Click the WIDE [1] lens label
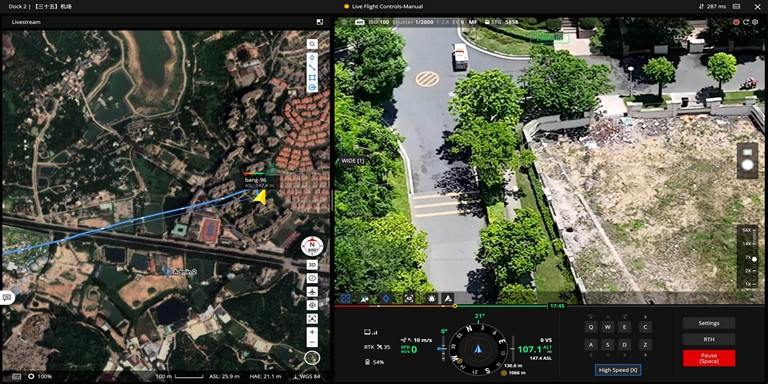Image resolution: width=768 pixels, height=384 pixels. click(x=353, y=161)
